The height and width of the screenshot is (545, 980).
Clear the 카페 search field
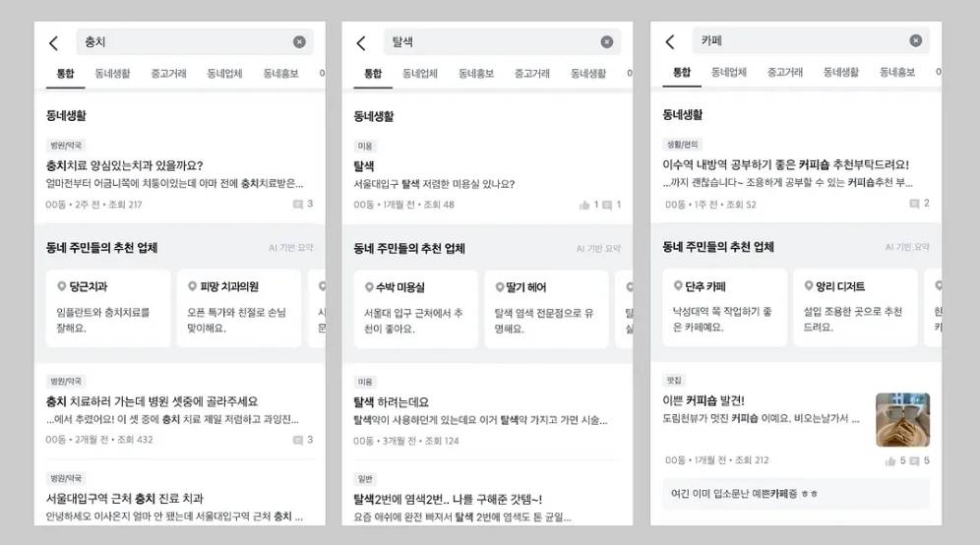pos(916,40)
